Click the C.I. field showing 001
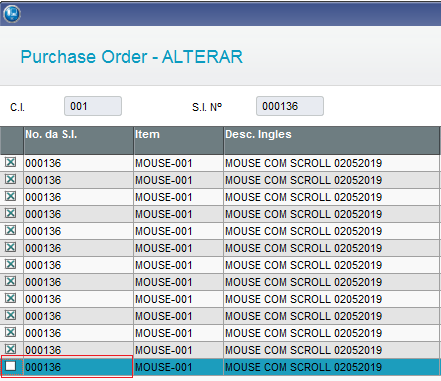Viewport: 441px width, 381px height. tap(93, 106)
